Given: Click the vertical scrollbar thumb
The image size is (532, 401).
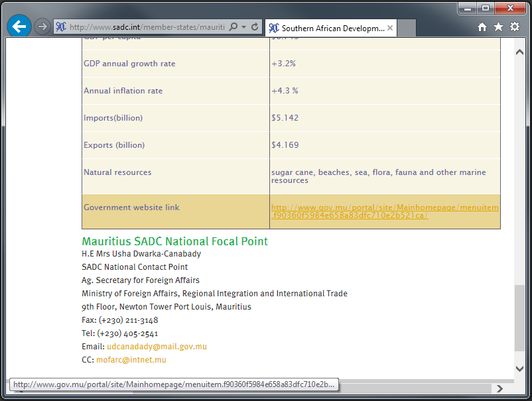Looking at the screenshot, I should pos(519,318).
